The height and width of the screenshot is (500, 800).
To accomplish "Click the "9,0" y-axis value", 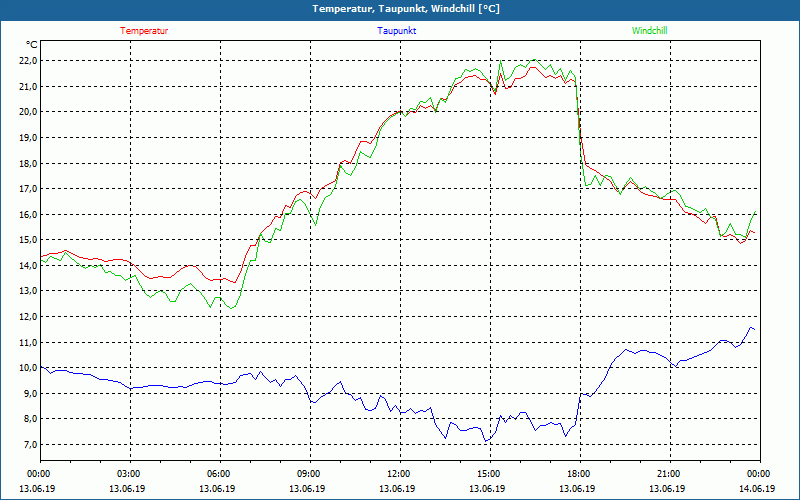I will (31, 393).
